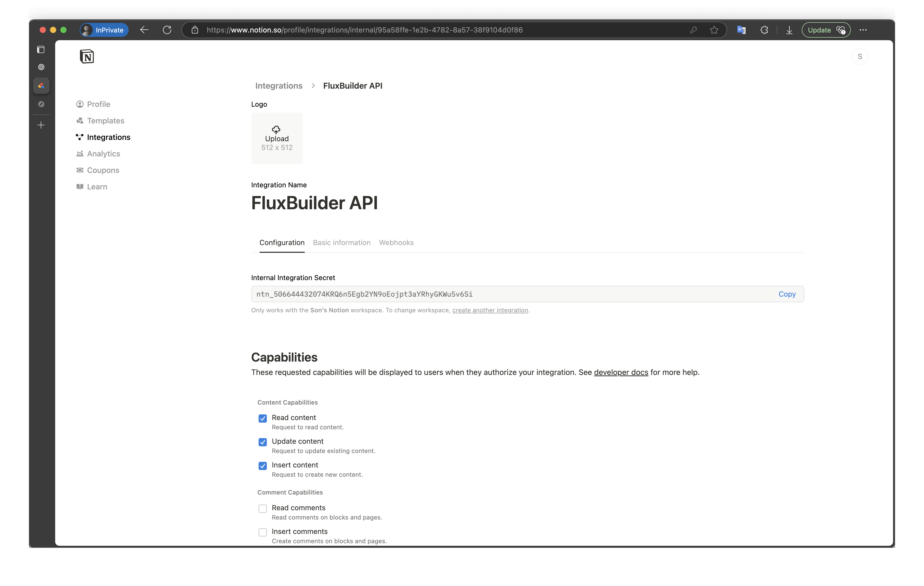Enable the Insert comments capability

262,532
